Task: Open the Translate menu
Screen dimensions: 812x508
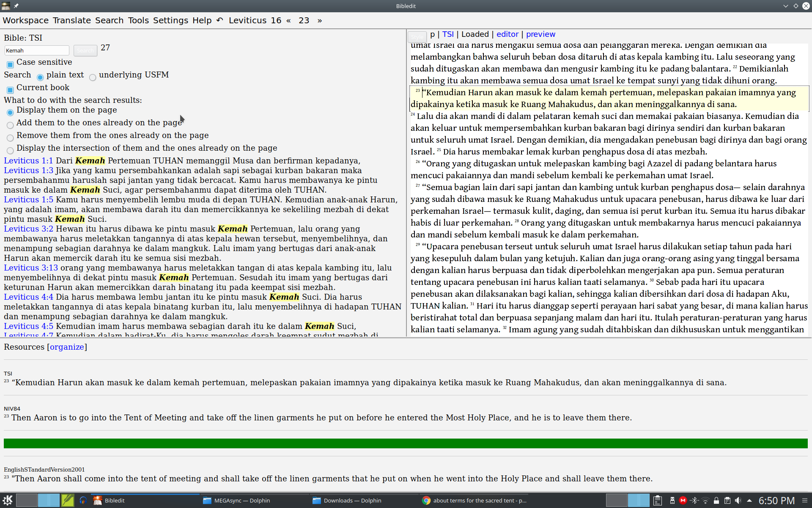Action: point(72,20)
